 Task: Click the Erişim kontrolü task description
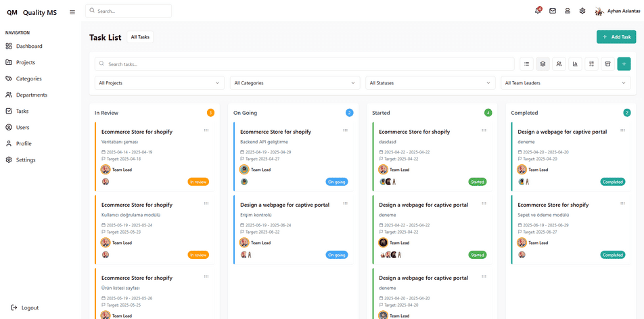(255, 215)
